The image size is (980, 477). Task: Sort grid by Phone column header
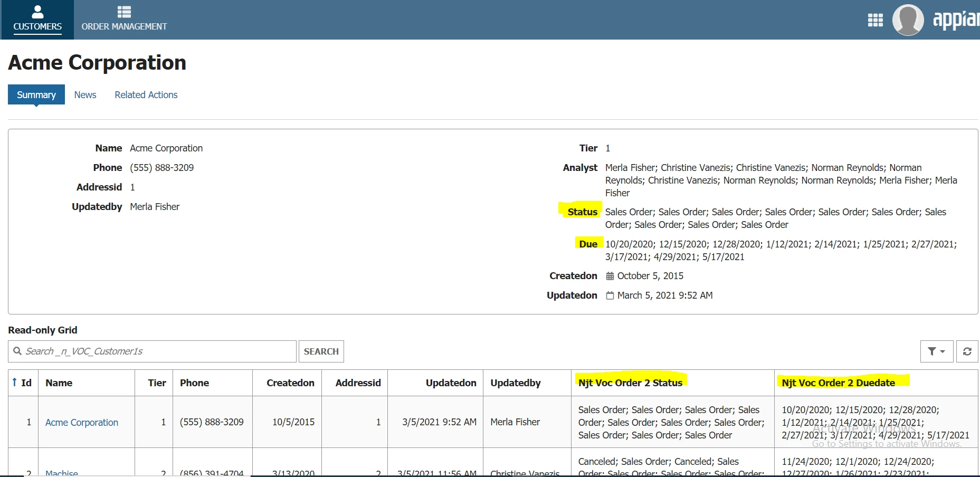coord(194,383)
